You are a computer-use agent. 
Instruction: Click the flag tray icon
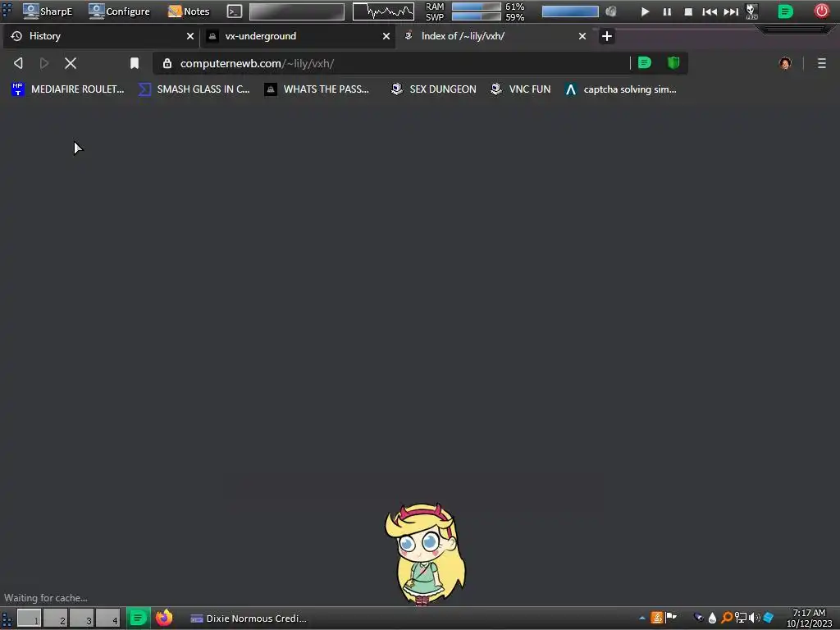[671, 617]
